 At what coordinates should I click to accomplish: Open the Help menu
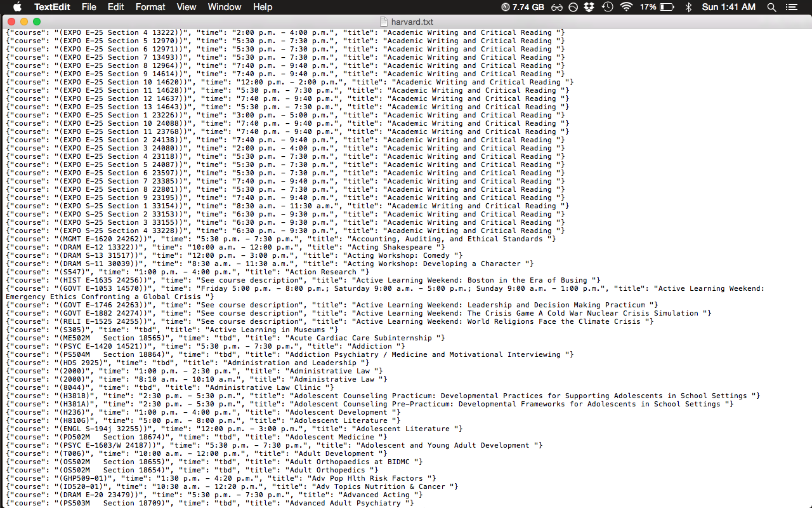[x=263, y=7]
